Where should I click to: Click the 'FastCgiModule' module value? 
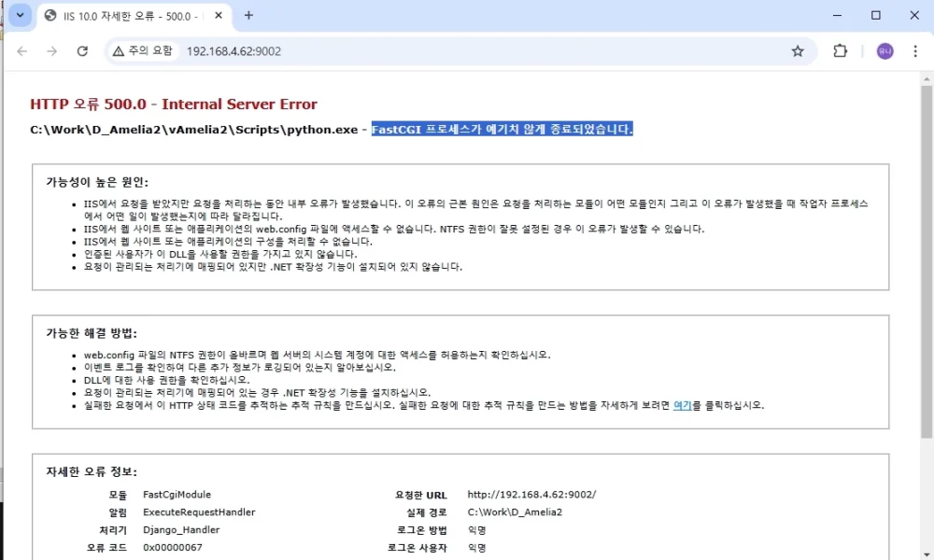[x=177, y=495]
